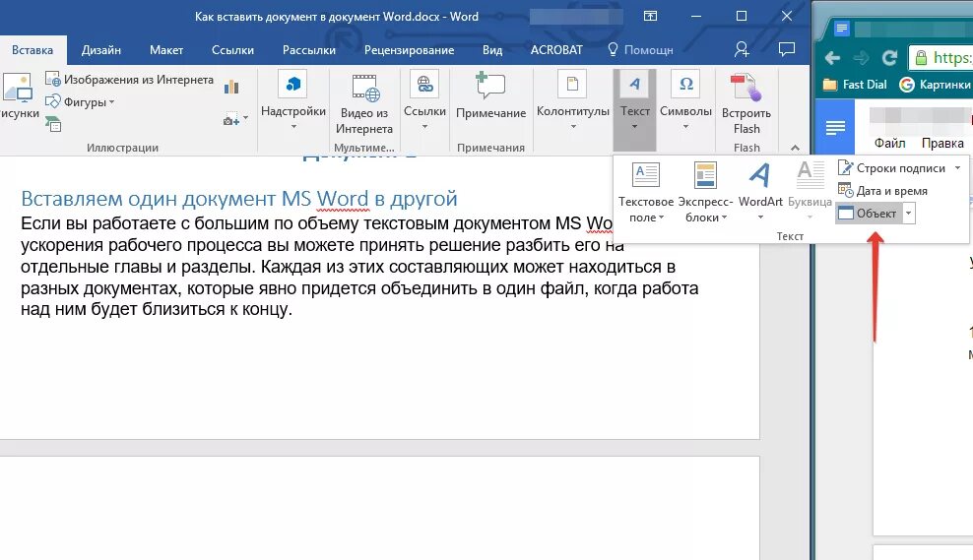This screenshot has height=560, width=973.
Task: Open the Файл menu in Google Docs
Action: [x=890, y=144]
